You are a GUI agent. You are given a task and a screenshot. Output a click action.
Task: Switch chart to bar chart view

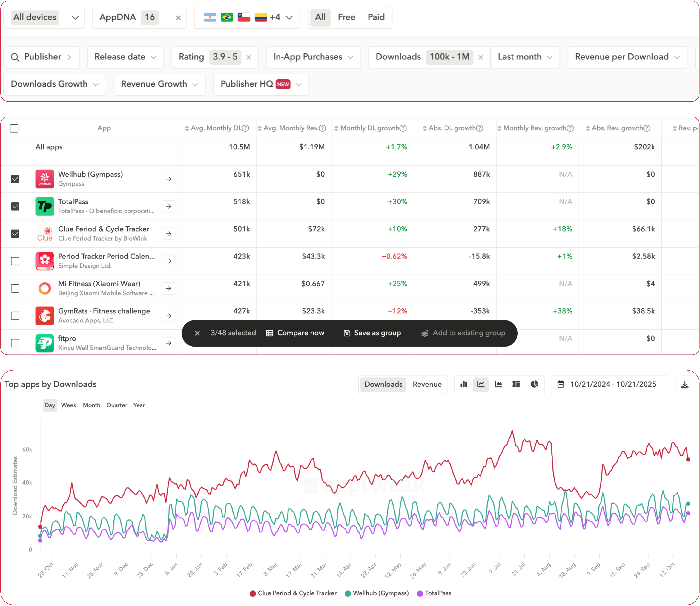463,385
